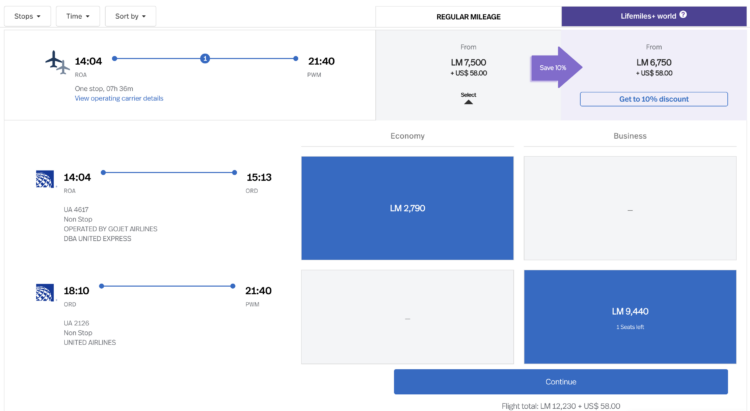This screenshot has width=750, height=411.
Task: Select Business fare LM 9,440 tile
Action: 630,317
